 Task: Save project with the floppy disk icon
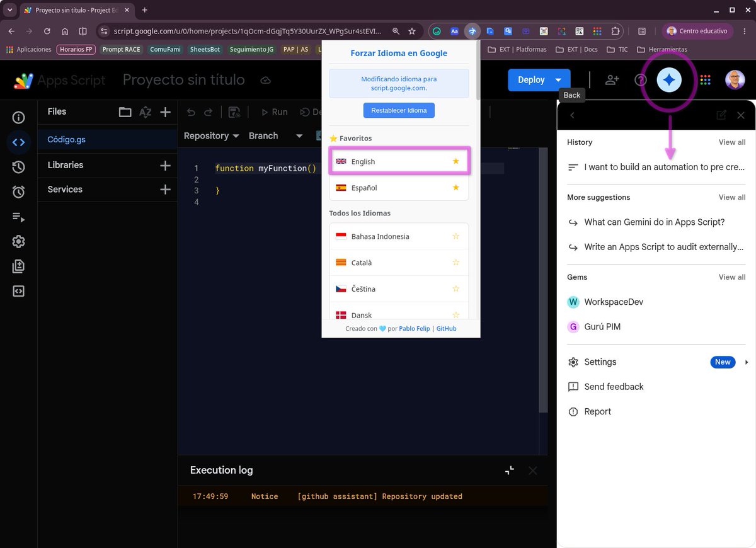coord(234,112)
